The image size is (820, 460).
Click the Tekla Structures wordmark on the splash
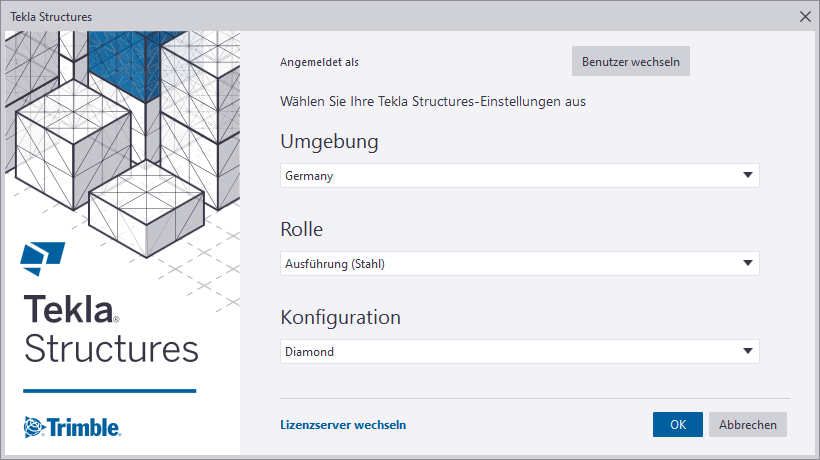[x=110, y=330]
